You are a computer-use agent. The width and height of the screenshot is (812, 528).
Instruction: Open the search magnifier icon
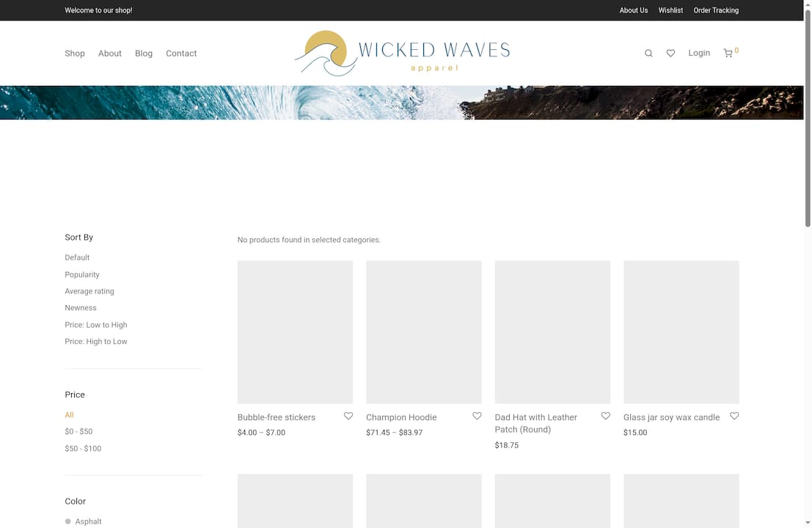[x=648, y=54]
